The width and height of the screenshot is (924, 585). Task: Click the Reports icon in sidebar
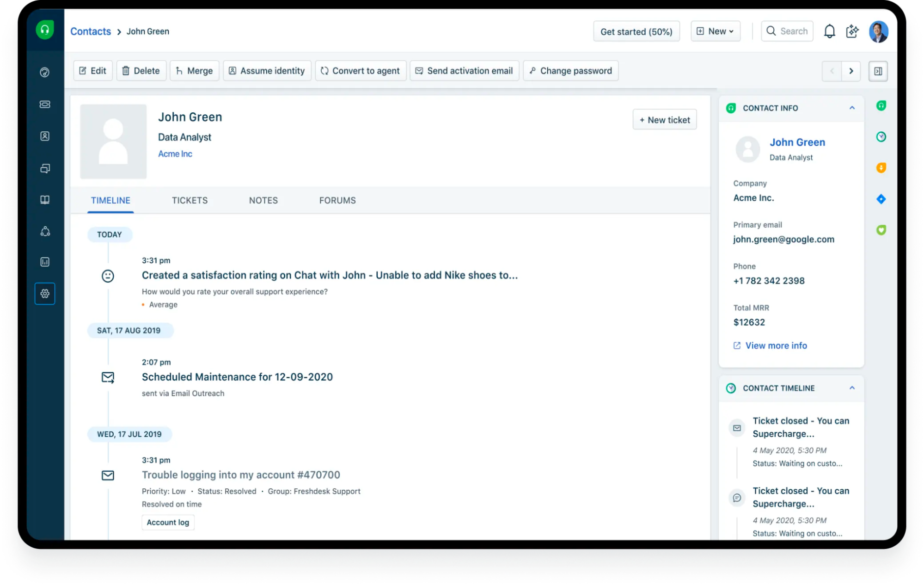click(46, 261)
